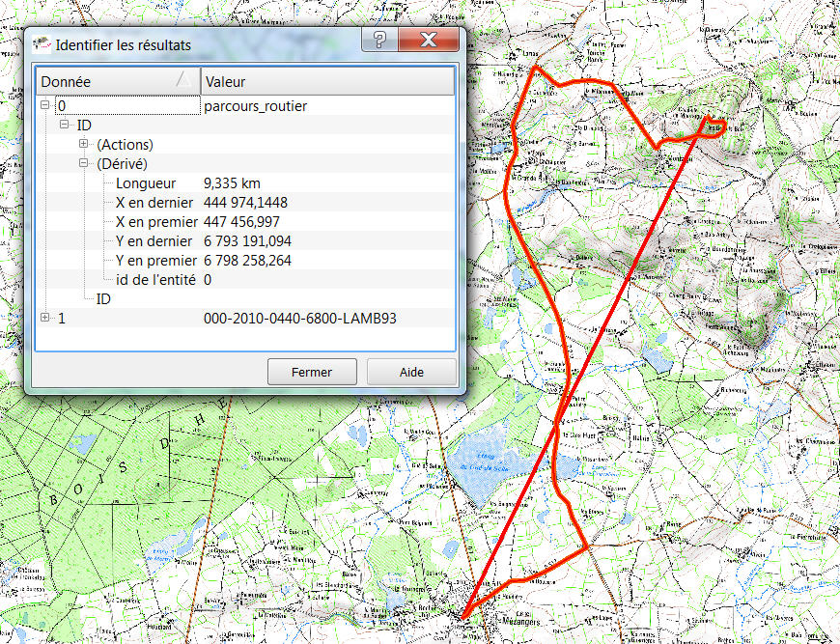Click the Valeur column header

tap(326, 82)
